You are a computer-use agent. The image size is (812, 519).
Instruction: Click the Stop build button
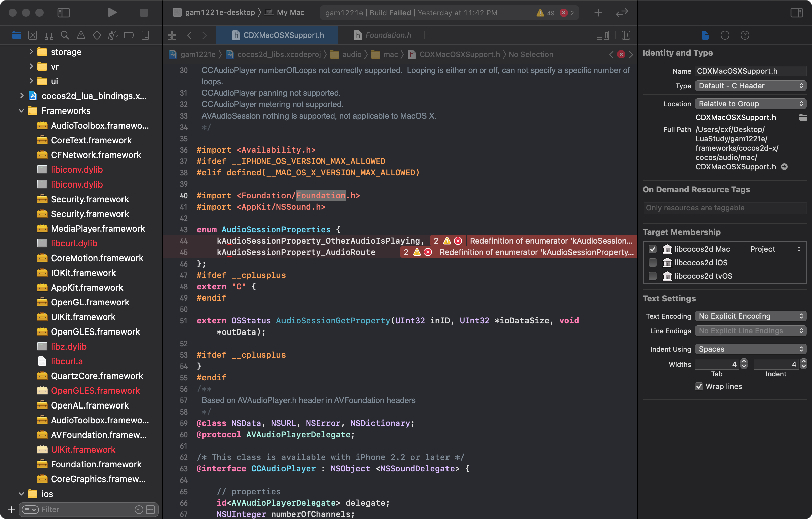coord(144,13)
